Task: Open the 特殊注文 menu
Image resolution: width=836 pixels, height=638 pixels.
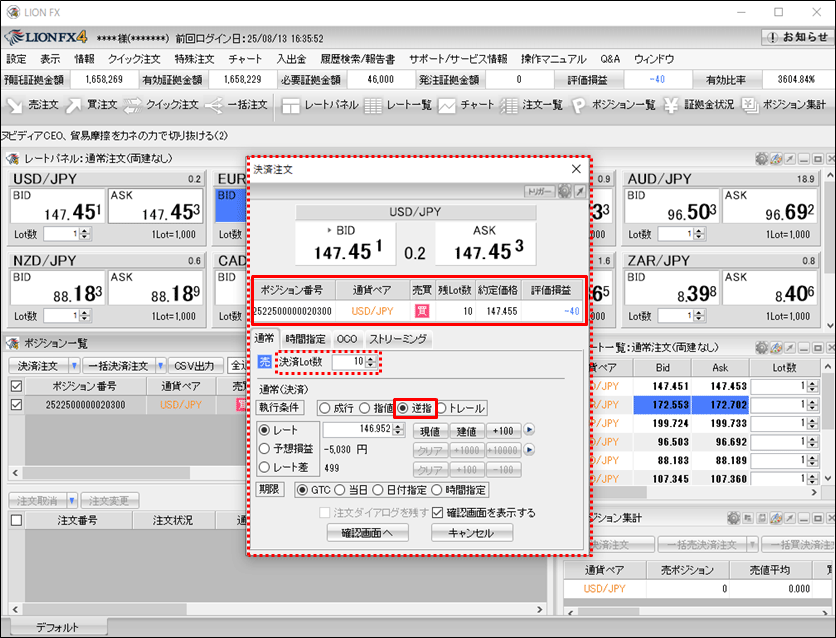Action: (194, 59)
